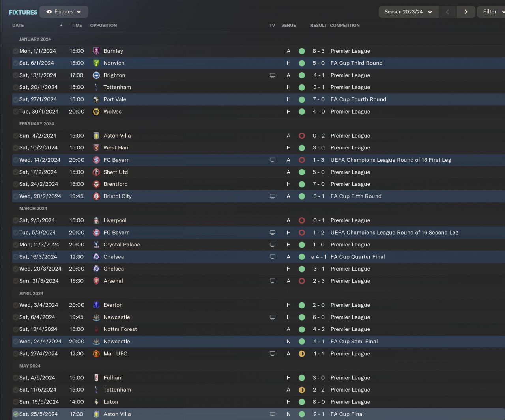Screen dimensions: 505x420
Task: Toggle the checkmark on Wed, 3/4/2024 fixture
Action: coord(15,305)
